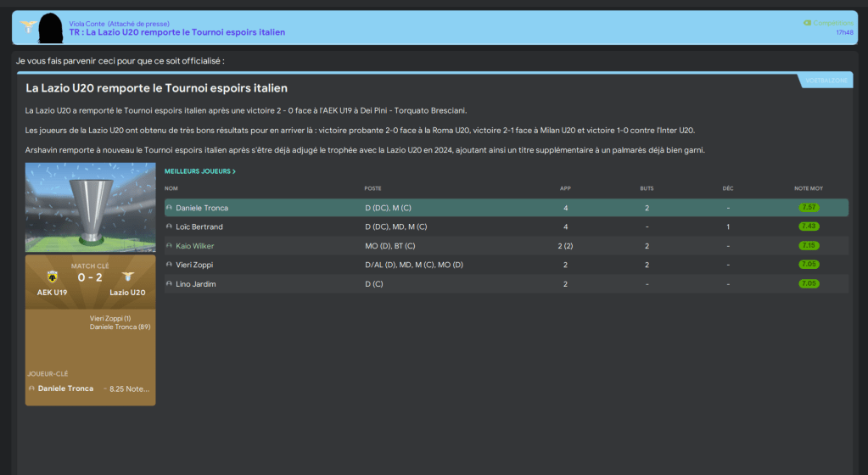The image size is (868, 475).
Task: Sort the table by Poste column header
Action: click(x=372, y=188)
